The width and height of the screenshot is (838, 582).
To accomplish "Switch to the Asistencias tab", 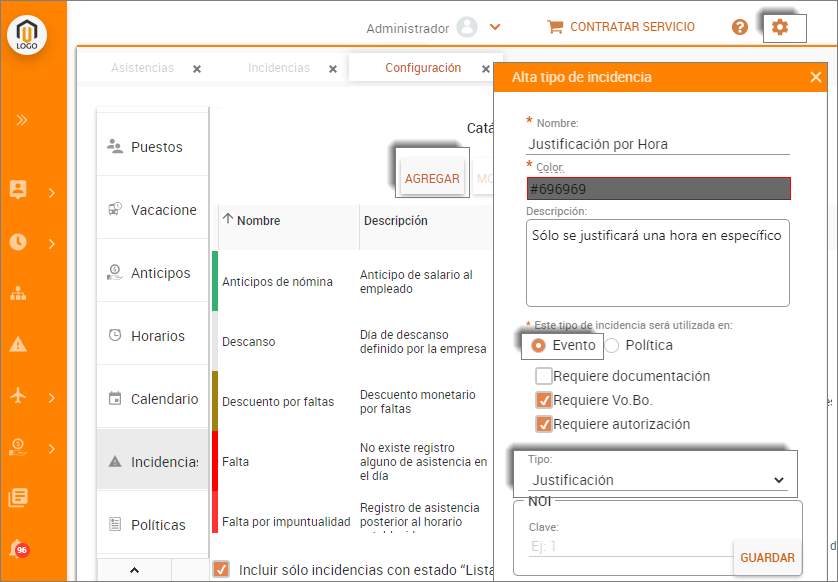I will coord(142,68).
